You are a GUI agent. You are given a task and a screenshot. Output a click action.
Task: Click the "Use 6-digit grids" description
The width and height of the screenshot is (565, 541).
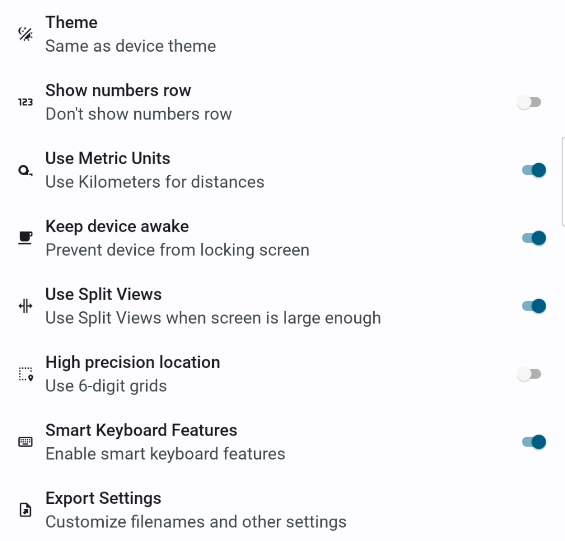click(106, 386)
